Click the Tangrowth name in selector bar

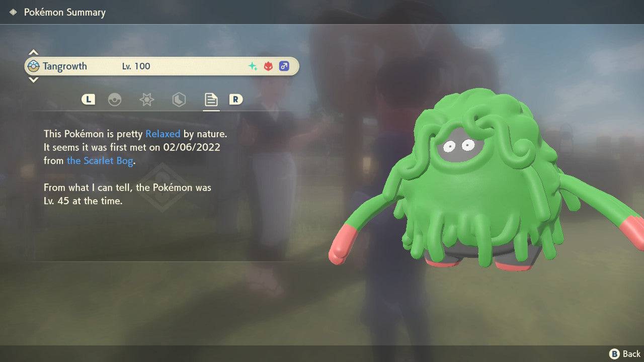[x=64, y=66]
